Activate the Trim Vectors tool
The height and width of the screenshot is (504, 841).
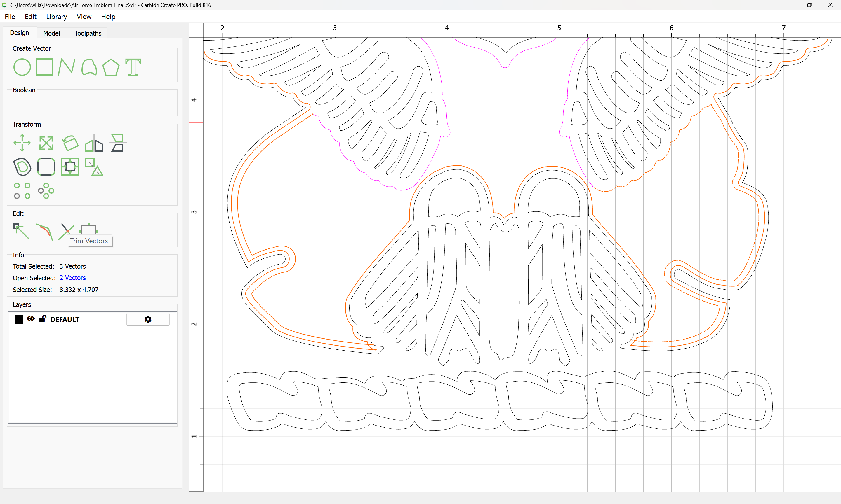click(66, 232)
